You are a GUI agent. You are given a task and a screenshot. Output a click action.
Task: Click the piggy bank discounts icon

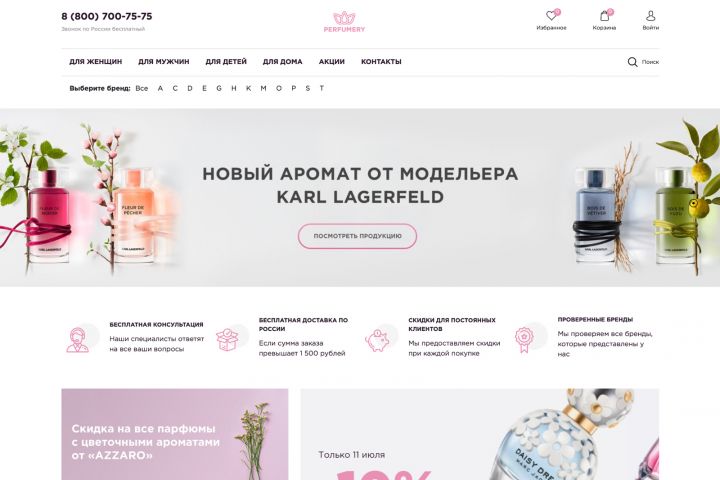(377, 340)
